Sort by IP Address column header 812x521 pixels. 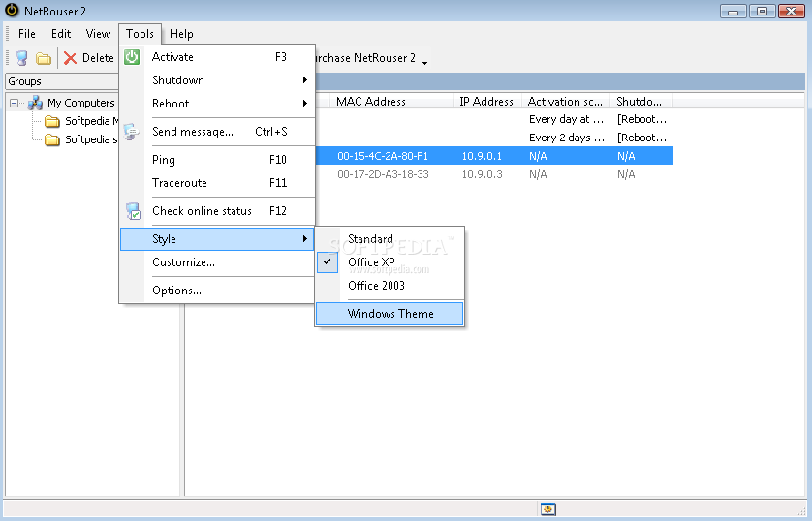click(x=487, y=102)
